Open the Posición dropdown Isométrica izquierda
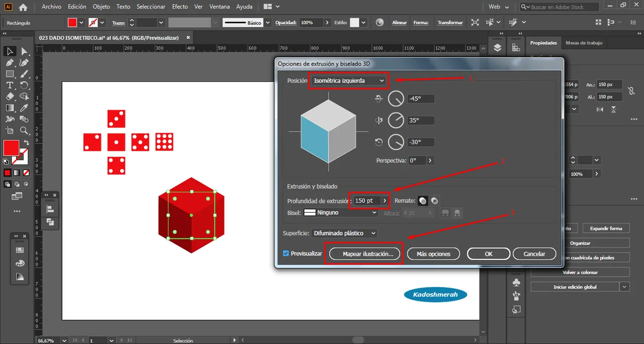This screenshot has height=344, width=644. (x=349, y=81)
